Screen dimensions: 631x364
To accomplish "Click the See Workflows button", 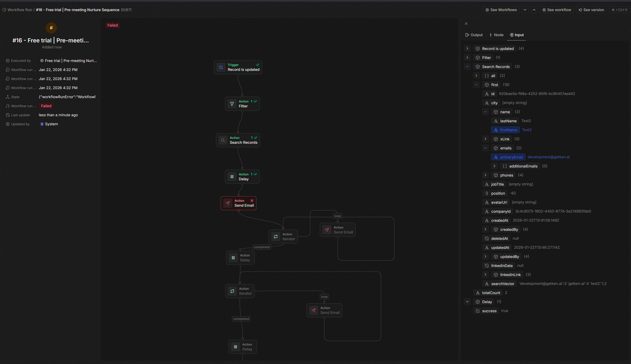I will 501,10.
